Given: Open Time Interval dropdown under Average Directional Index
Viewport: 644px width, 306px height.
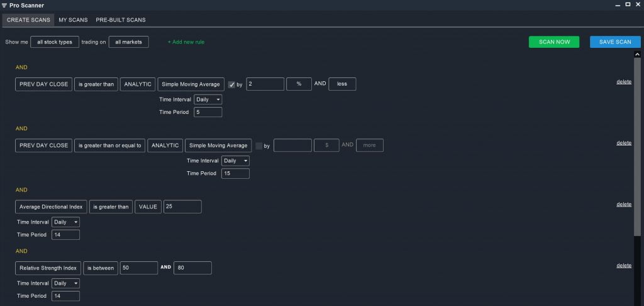Looking at the screenshot, I should point(65,222).
